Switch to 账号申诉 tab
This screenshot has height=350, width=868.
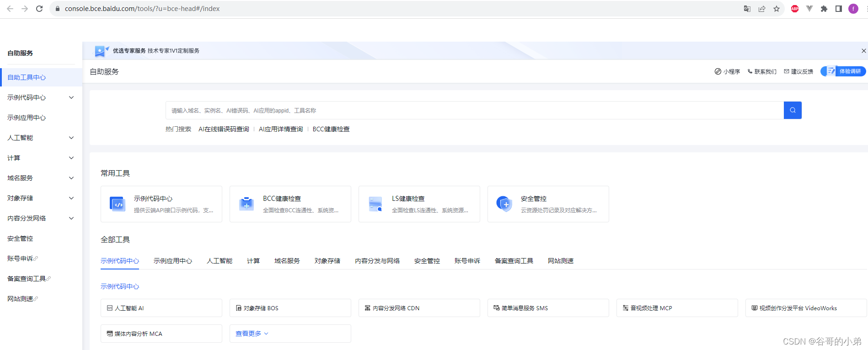[467, 261]
